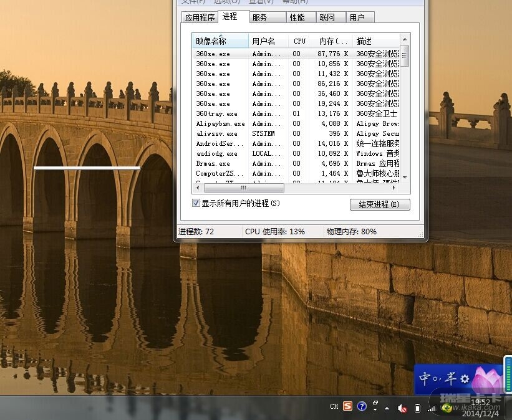The height and width of the screenshot is (420, 512).
Task: Click the green 360 tray icon
Action: tap(447, 408)
